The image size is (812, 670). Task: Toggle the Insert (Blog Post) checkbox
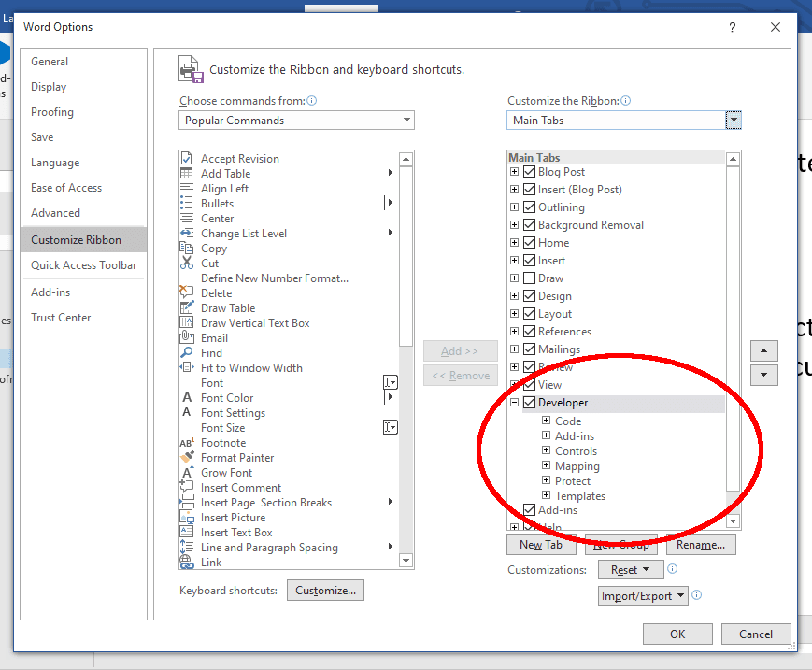coord(529,190)
